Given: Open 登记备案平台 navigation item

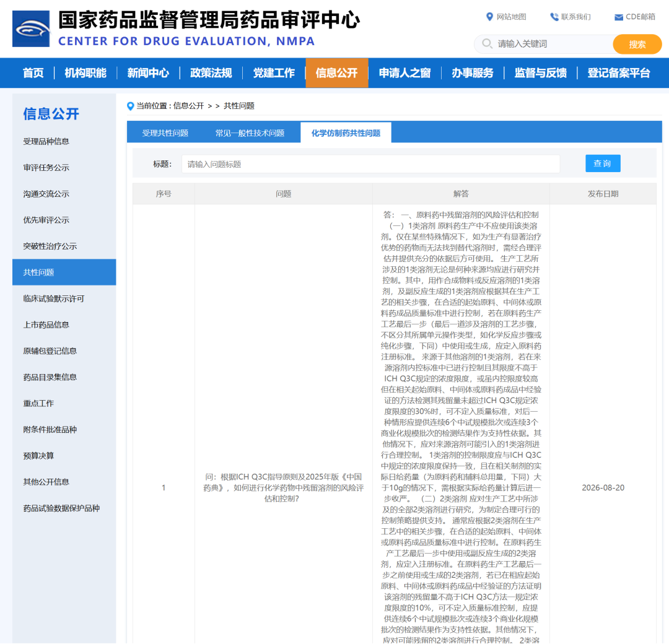Looking at the screenshot, I should tap(619, 73).
